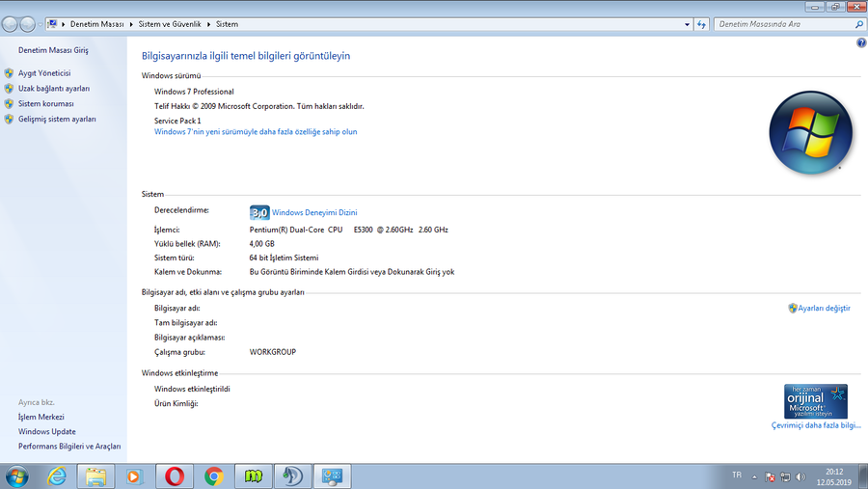Expand the arrow after Denetim Masası breadcrumb
Image resolution: width=868 pixels, height=489 pixels.
coord(131,24)
